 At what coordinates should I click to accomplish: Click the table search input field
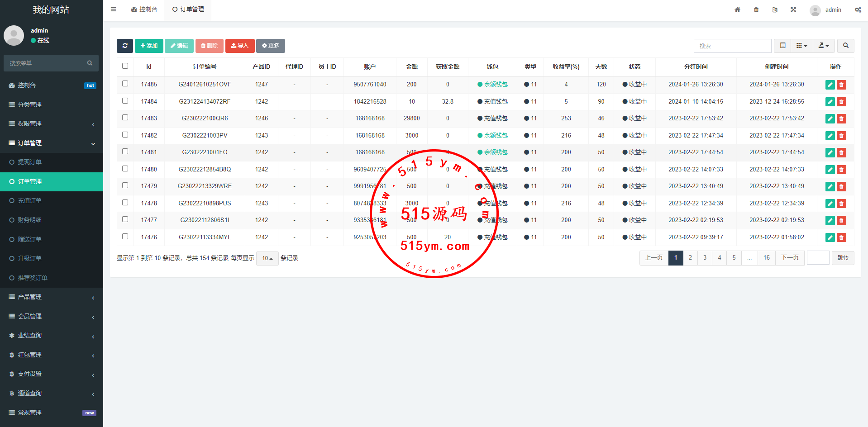pyautogui.click(x=732, y=46)
